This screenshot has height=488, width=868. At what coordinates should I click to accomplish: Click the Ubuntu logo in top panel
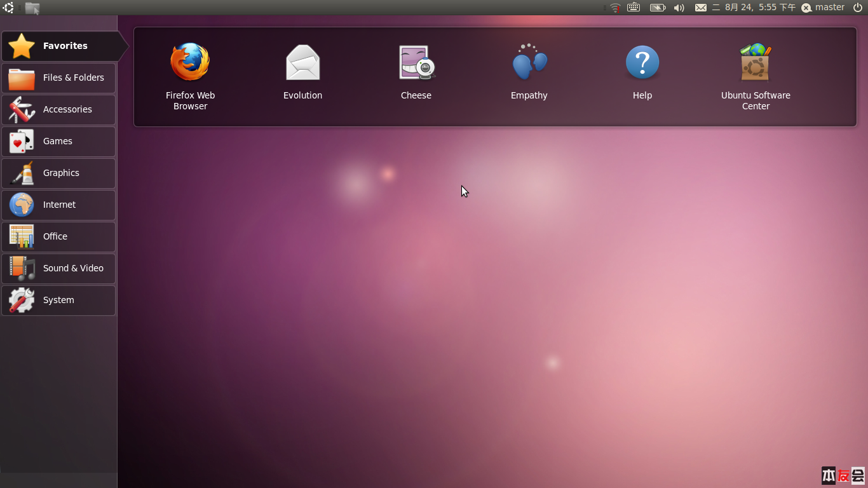click(8, 8)
